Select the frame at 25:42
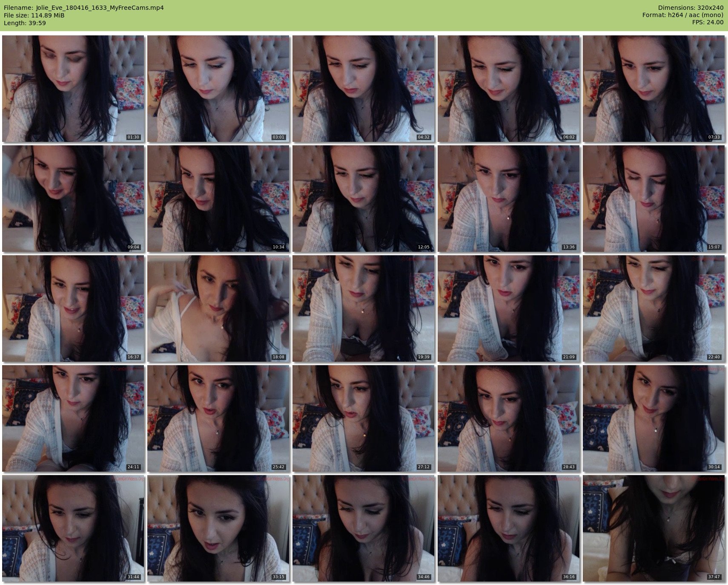The image size is (728, 585). click(x=218, y=418)
